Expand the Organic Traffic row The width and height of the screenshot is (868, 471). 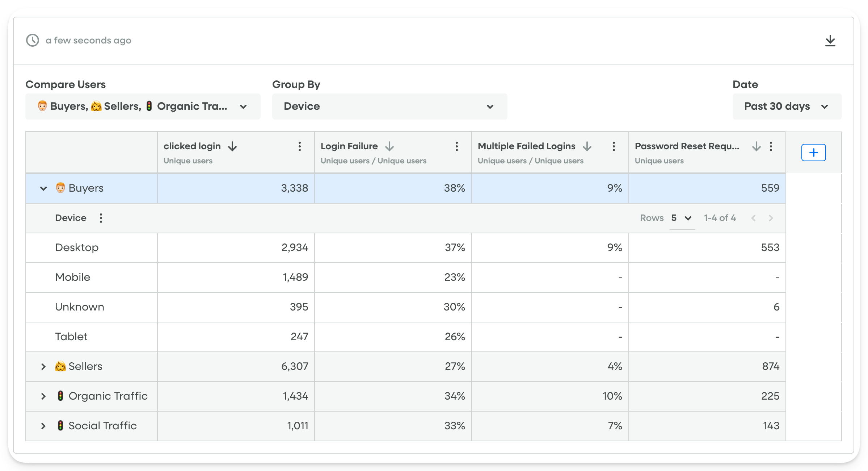43,396
